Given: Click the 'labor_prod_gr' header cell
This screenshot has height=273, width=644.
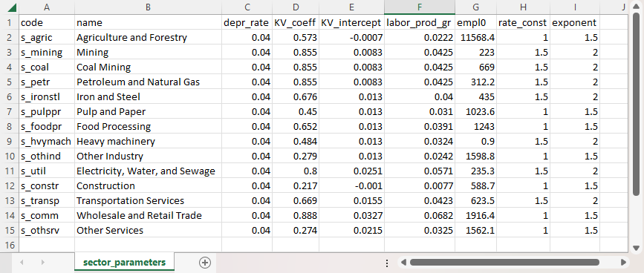Looking at the screenshot, I should (x=420, y=22).
